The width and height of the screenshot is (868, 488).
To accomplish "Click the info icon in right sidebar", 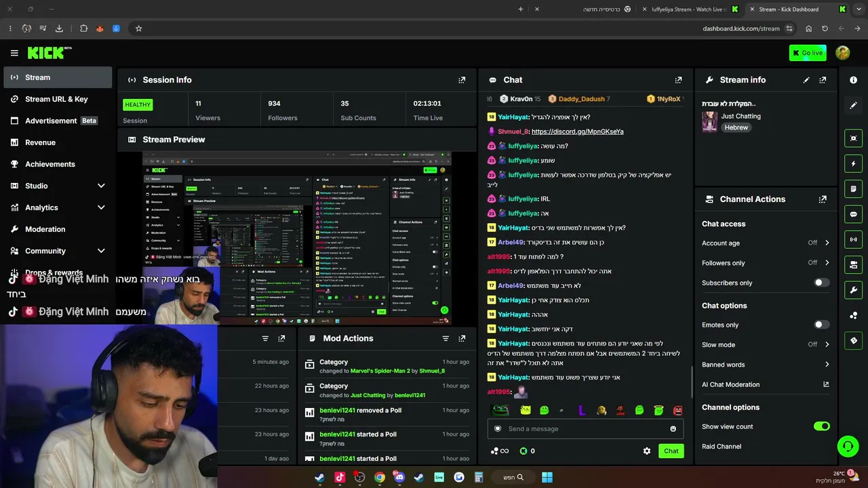I will tap(853, 80).
